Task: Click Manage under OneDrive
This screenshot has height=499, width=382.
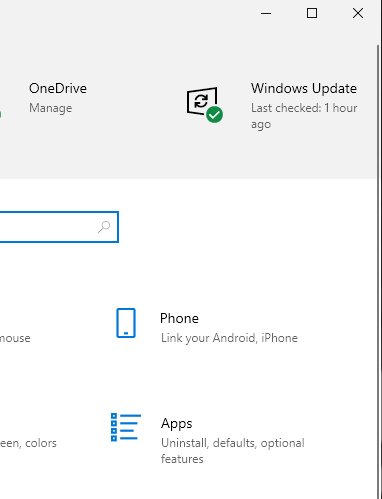Action: point(50,108)
